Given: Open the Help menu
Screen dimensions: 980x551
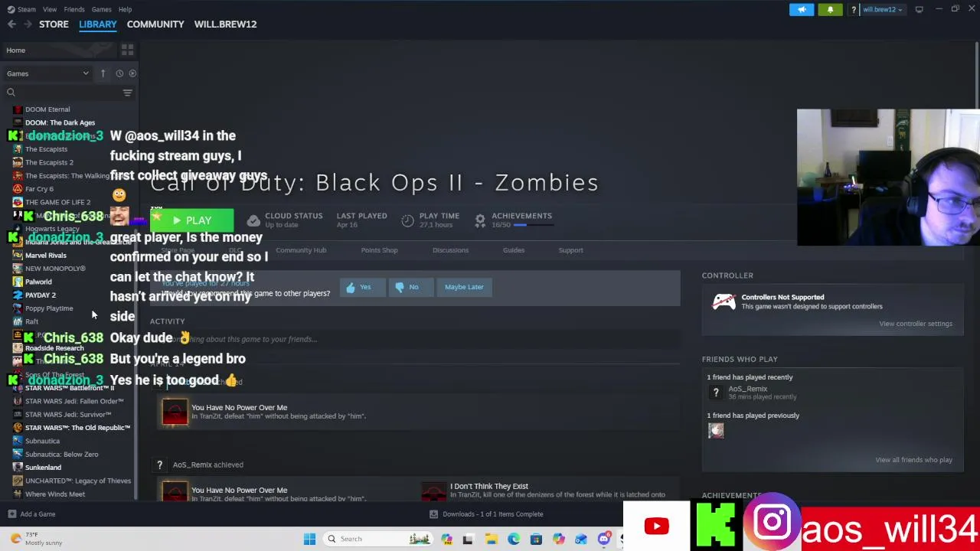Looking at the screenshot, I should [x=126, y=9].
